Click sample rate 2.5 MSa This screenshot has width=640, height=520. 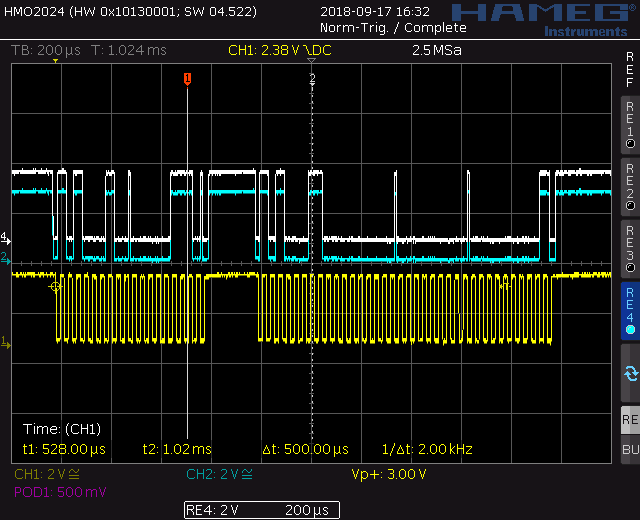click(437, 50)
